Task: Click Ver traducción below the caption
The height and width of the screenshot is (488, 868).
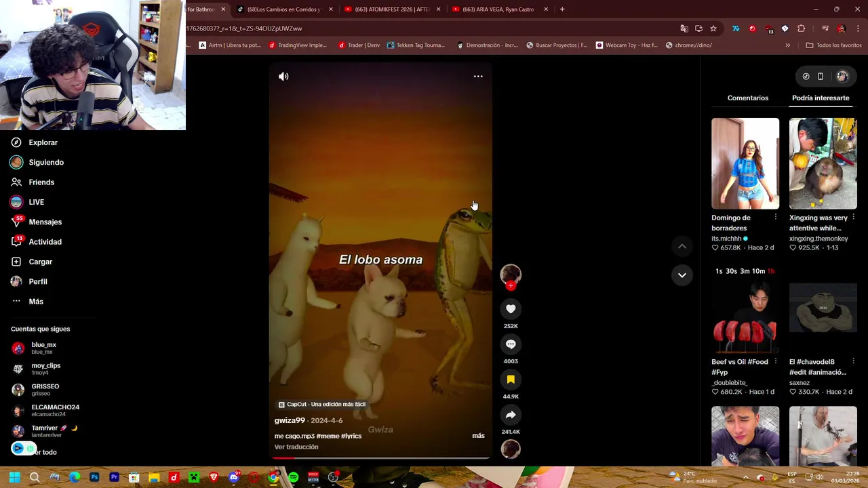Action: point(296,447)
